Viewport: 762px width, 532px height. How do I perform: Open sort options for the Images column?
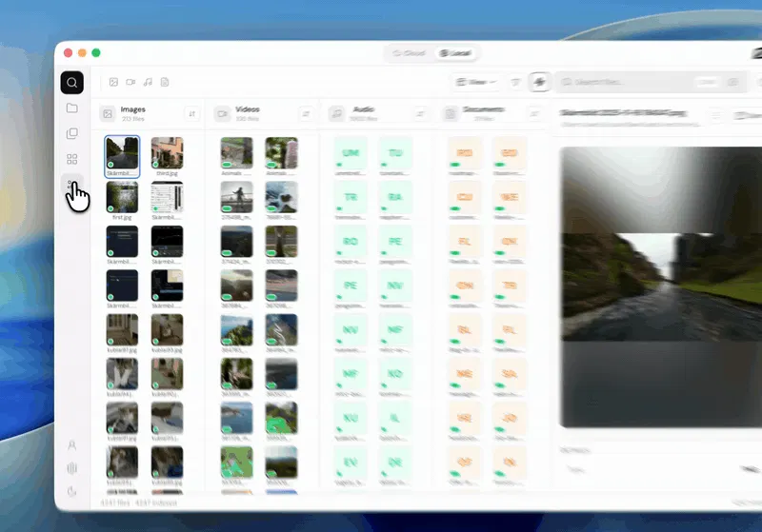(x=192, y=113)
